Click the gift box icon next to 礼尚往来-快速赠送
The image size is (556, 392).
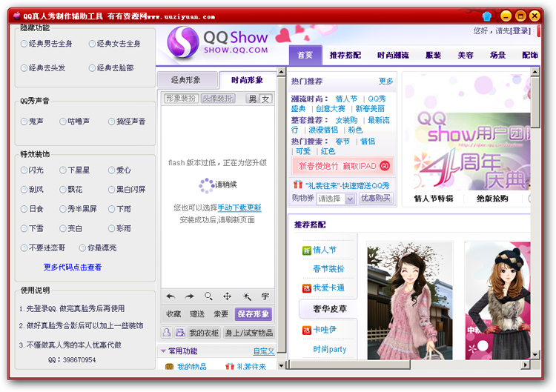pyautogui.click(x=298, y=185)
